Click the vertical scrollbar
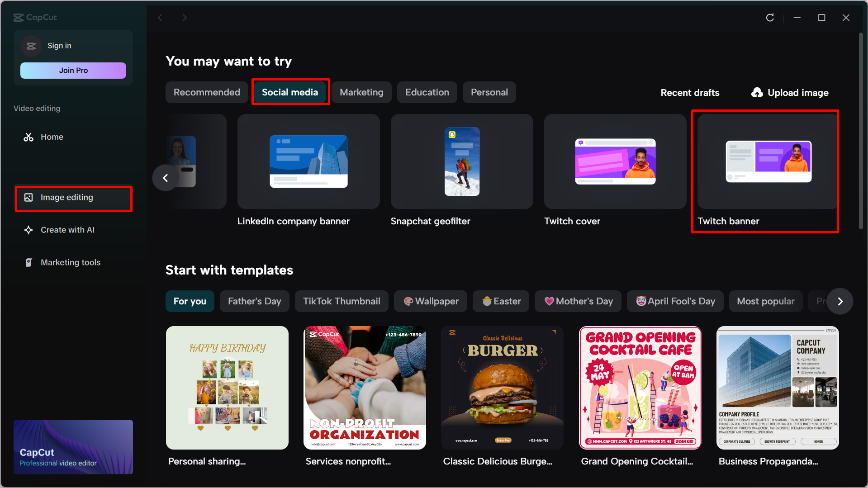Image resolution: width=868 pixels, height=488 pixels. tap(861, 131)
